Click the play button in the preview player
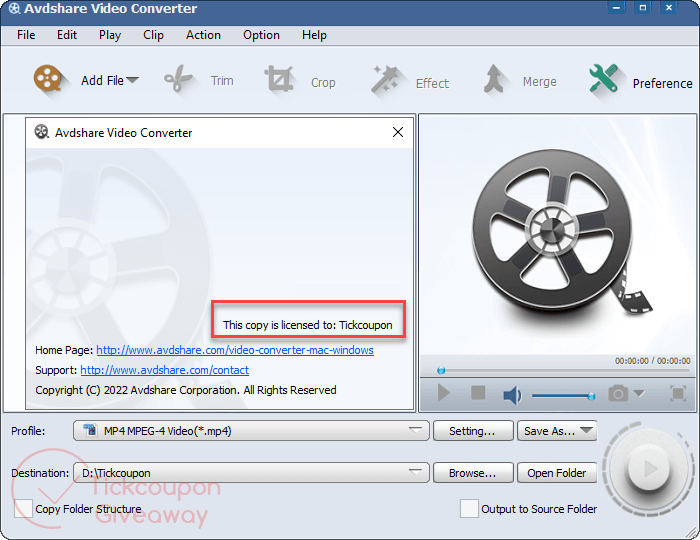This screenshot has width=700, height=540. (443, 393)
